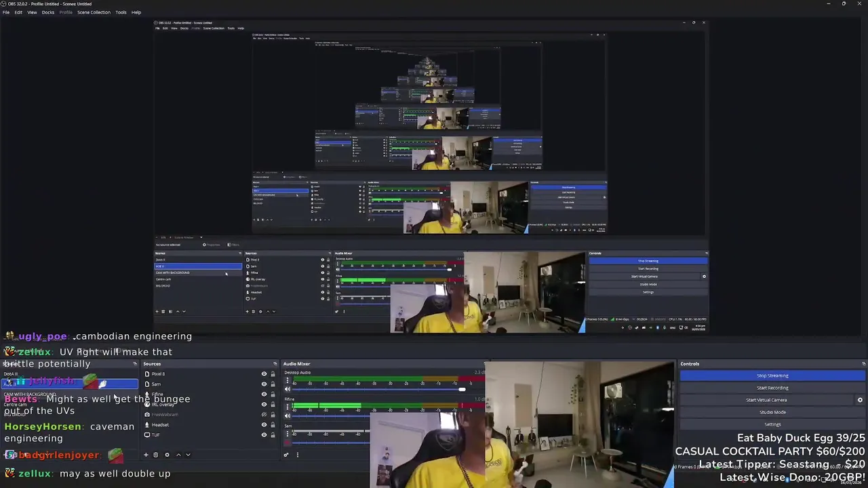Click the Headset microphone icon
The width and height of the screenshot is (868, 488).
pos(147,425)
